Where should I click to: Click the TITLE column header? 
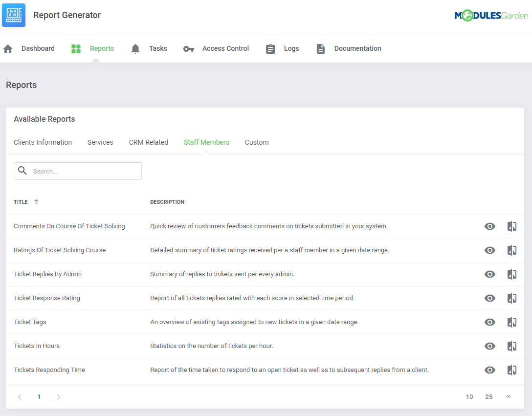[21, 202]
